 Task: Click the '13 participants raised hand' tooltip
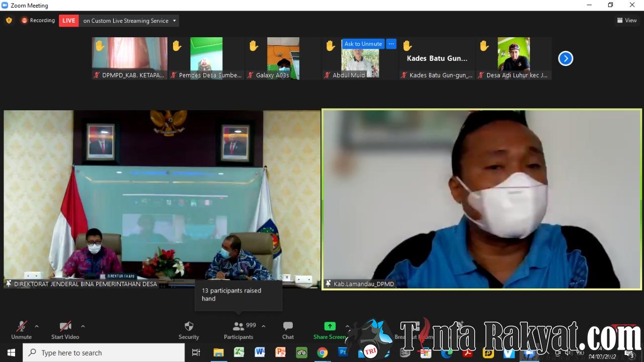[x=238, y=295]
